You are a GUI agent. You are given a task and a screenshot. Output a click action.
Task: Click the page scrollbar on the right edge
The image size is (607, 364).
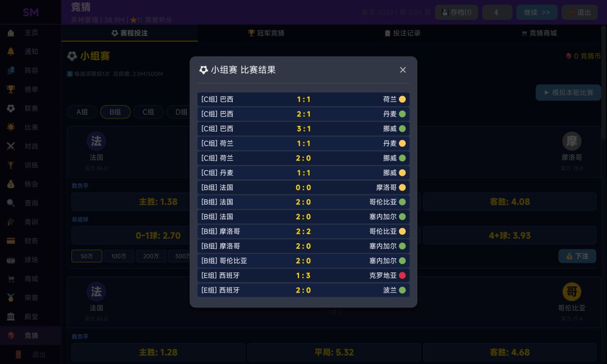click(604, 83)
